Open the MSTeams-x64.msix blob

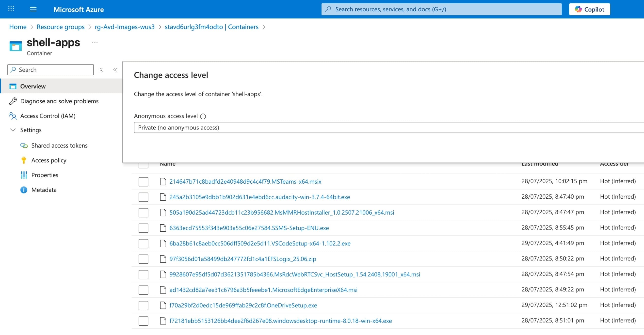point(245,181)
